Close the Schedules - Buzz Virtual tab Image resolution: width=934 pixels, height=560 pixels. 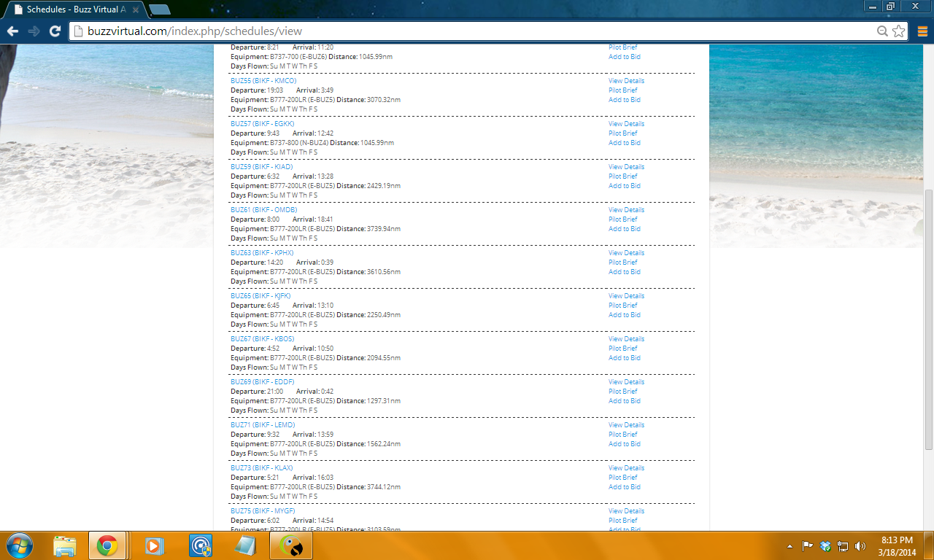click(136, 10)
